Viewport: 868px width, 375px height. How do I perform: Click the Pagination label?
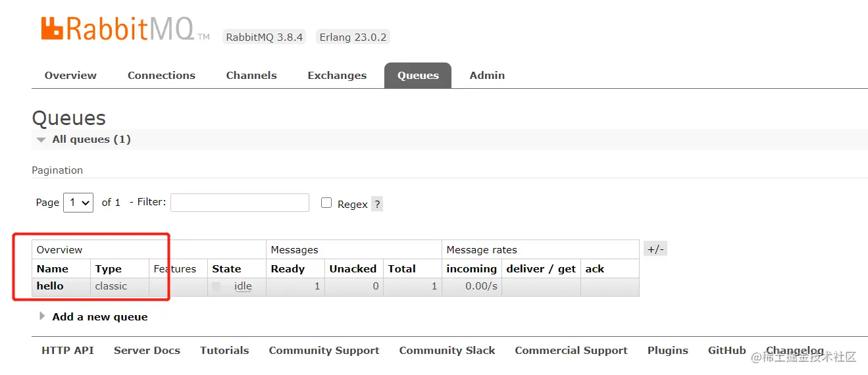click(57, 170)
